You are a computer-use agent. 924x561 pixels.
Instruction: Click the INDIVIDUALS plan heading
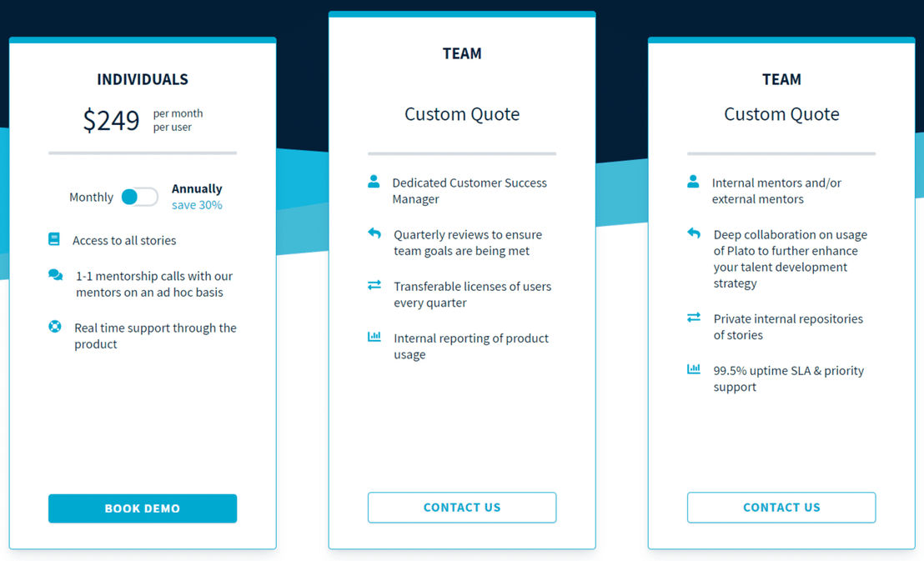(143, 79)
